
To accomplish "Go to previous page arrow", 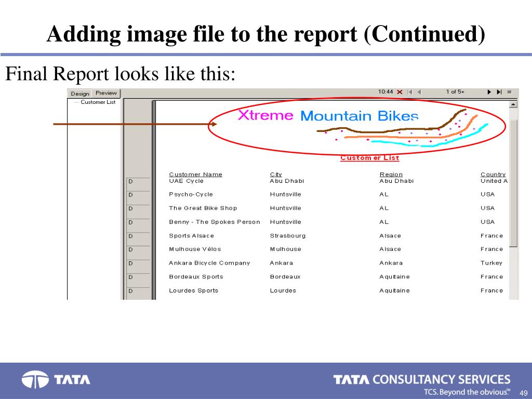I will pos(419,92).
